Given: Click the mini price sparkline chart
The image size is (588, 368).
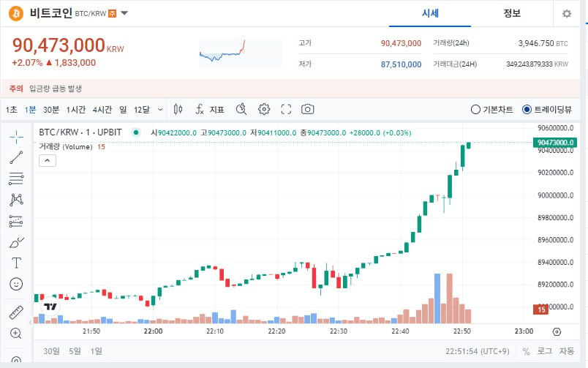Looking at the screenshot, I should 240,53.
